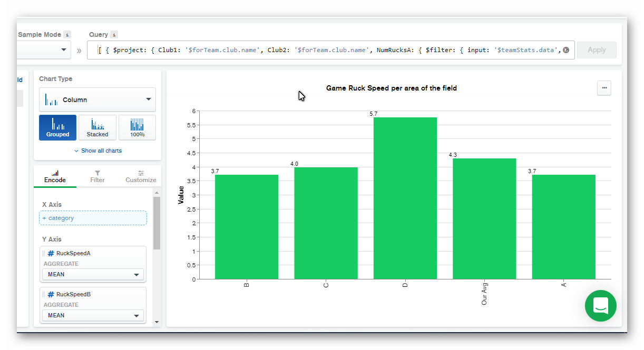Click the Apply query button
This screenshot has width=644, height=350.
597,50
